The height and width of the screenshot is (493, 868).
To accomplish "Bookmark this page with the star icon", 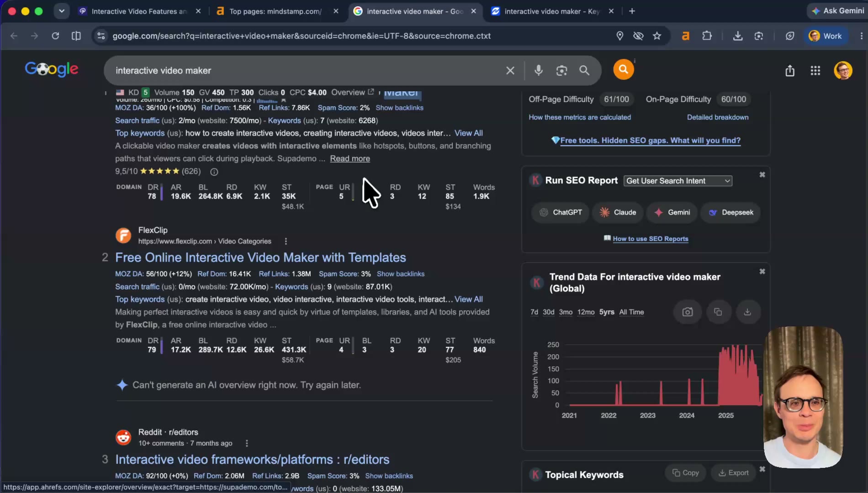I will [x=657, y=36].
